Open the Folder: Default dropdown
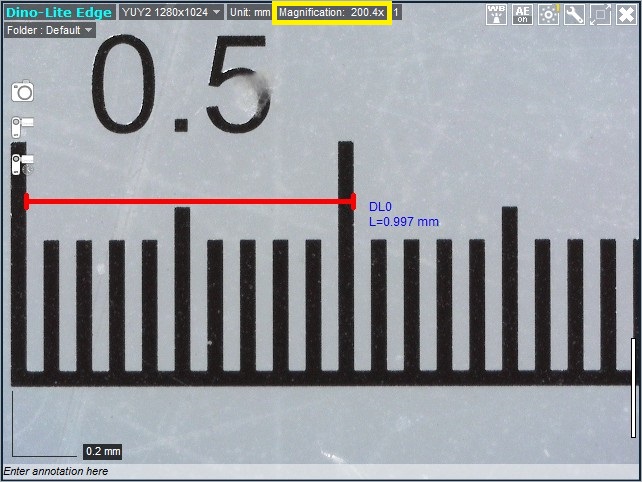This screenshot has width=642, height=482. (49, 30)
